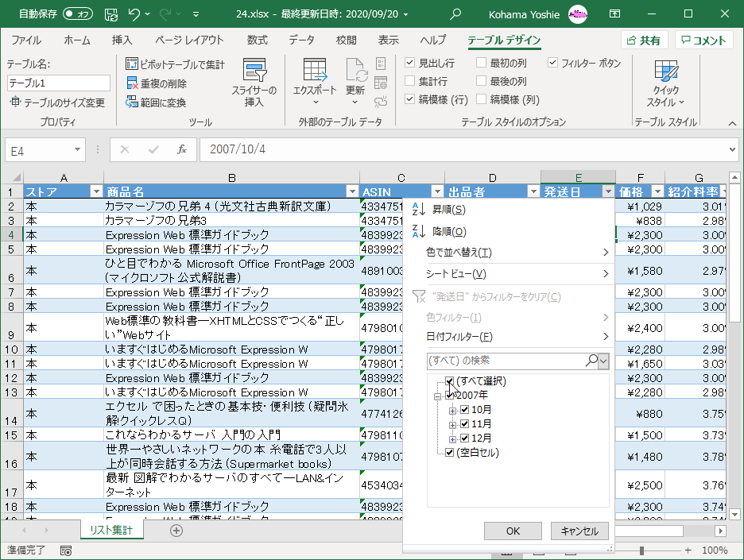Screen dimensions: 744x560
Task: Open ribbon display options icon
Action: tap(614, 14)
